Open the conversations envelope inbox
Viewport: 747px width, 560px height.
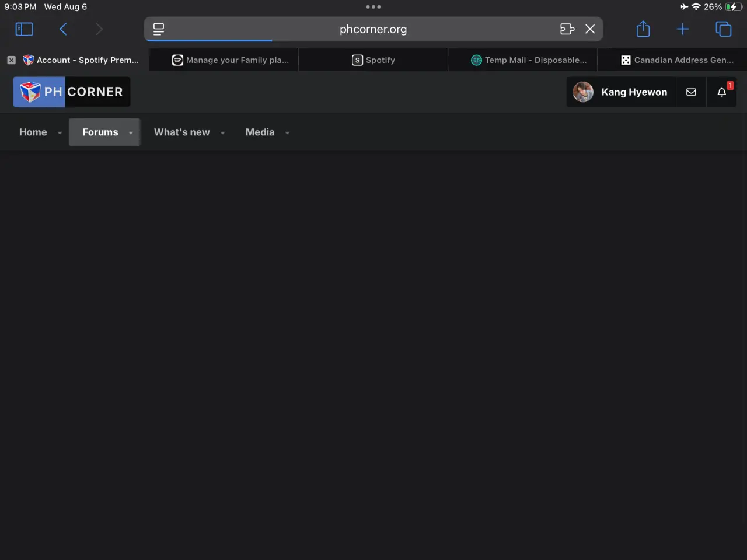coord(691,92)
